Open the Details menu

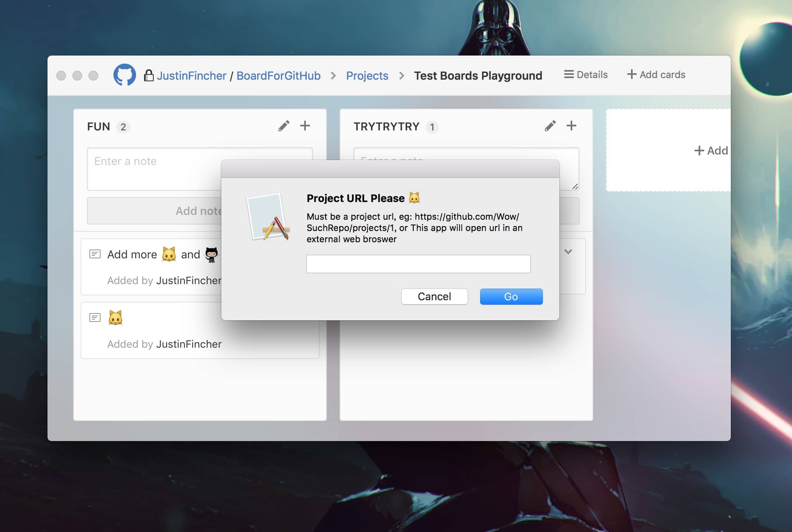pyautogui.click(x=586, y=74)
